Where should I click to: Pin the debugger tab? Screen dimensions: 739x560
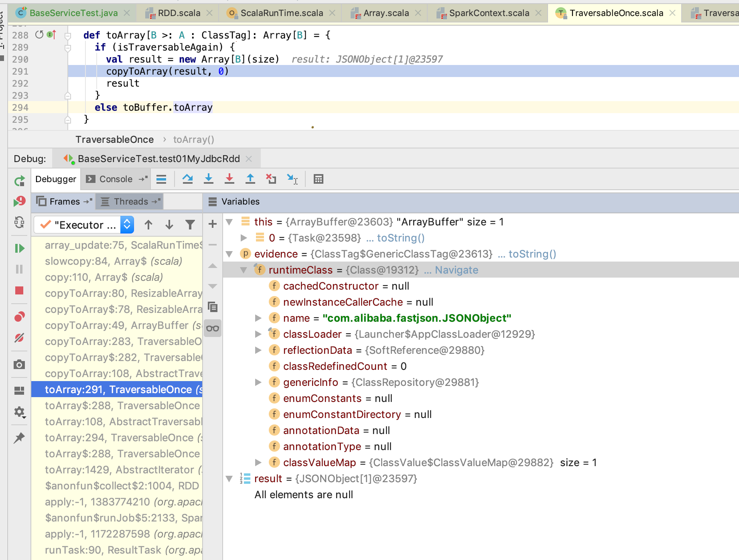(19, 438)
